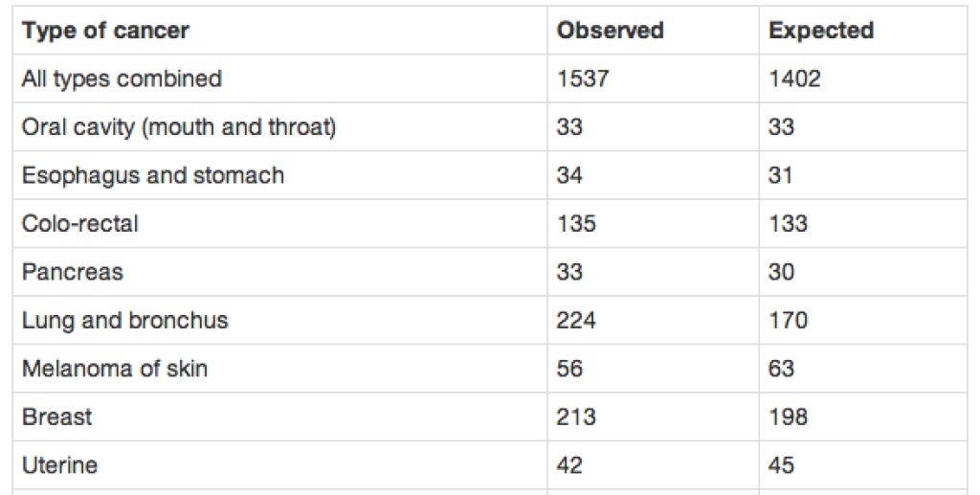Click observed value 135 in Colo-rectal row
This screenshot has height=495, width=980.
(x=576, y=224)
